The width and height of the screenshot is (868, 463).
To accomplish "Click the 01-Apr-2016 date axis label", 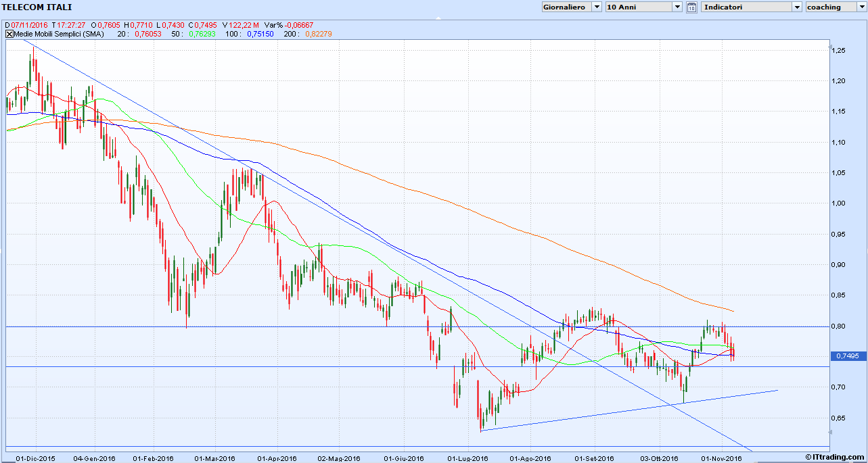I will pyautogui.click(x=277, y=458).
